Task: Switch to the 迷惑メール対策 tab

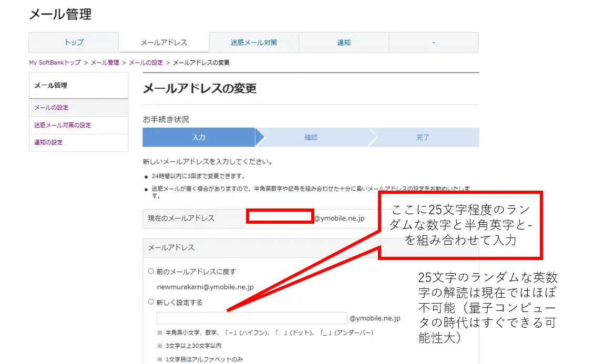Action: click(254, 42)
